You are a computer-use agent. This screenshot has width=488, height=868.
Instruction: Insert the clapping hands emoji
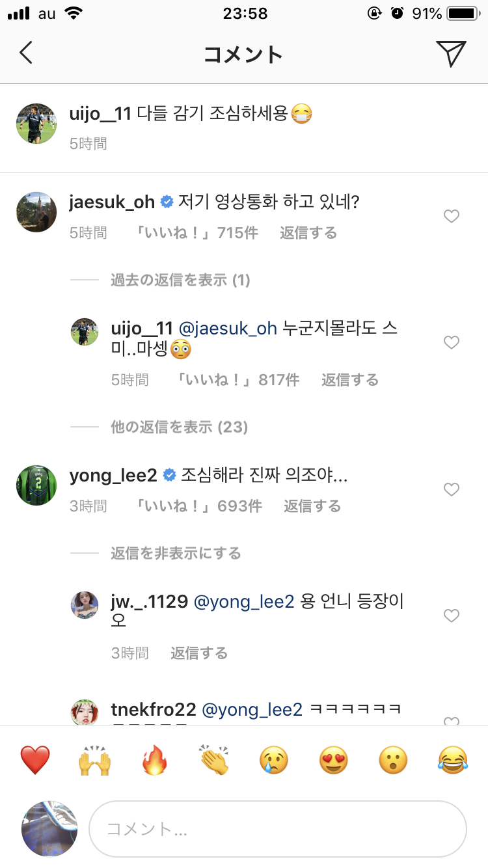tap(213, 760)
